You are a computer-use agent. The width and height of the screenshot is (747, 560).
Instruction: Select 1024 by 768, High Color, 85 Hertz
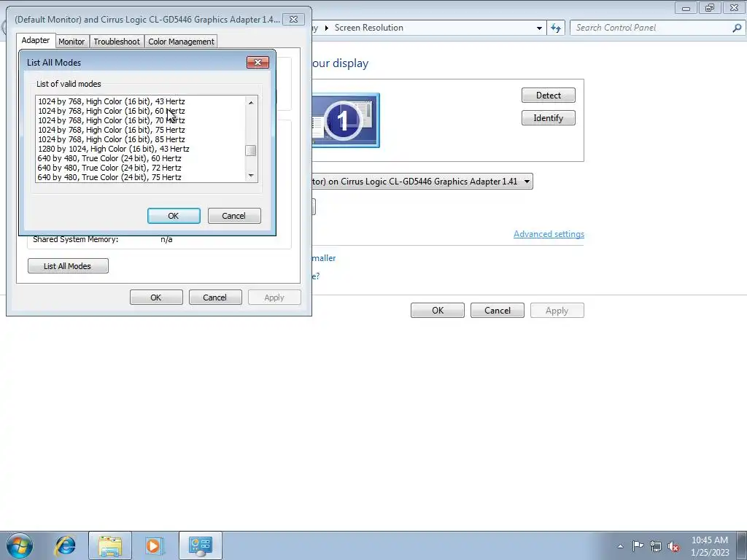[141, 139]
